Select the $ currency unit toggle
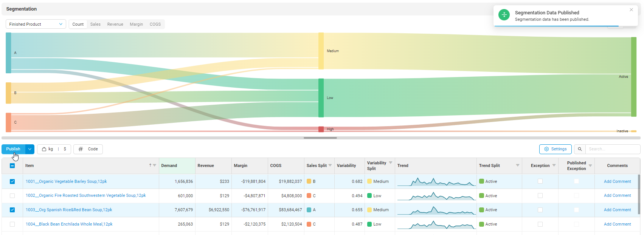Image resolution: width=644 pixels, height=235 pixels. point(65,149)
